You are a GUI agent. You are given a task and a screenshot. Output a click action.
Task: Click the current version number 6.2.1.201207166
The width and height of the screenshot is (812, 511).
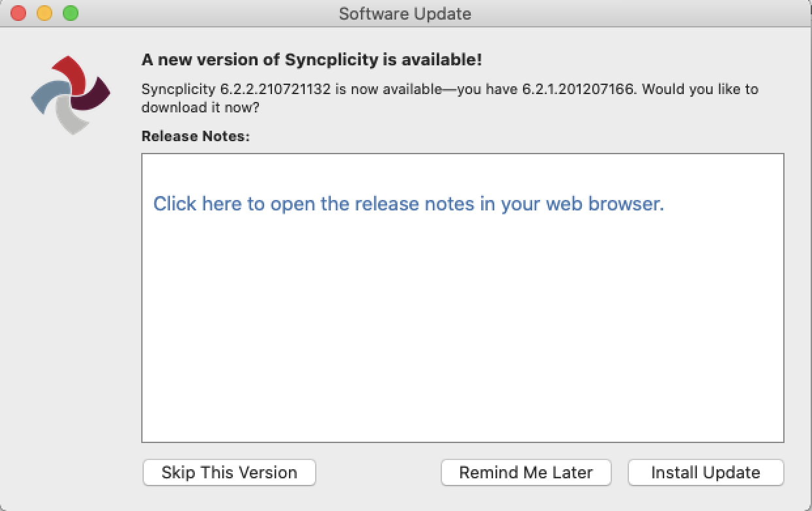pos(578,89)
